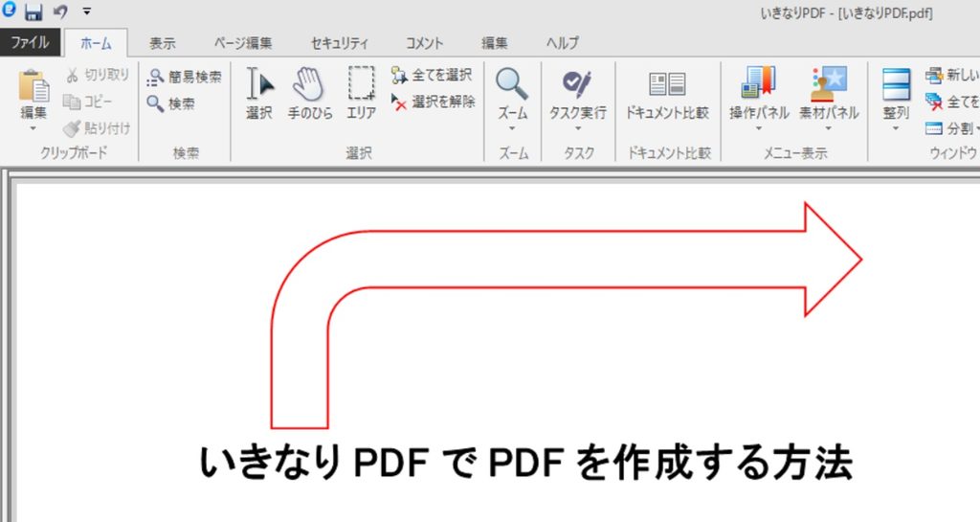Select the 手のひら hand tool

[x=310, y=94]
